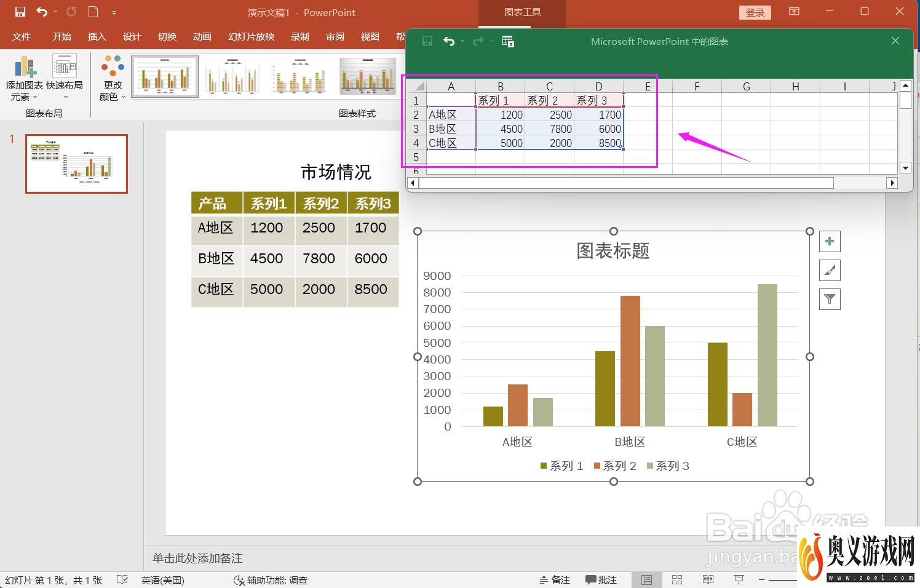
Task: Click language 英语(美国) in status bar
Action: (162, 580)
